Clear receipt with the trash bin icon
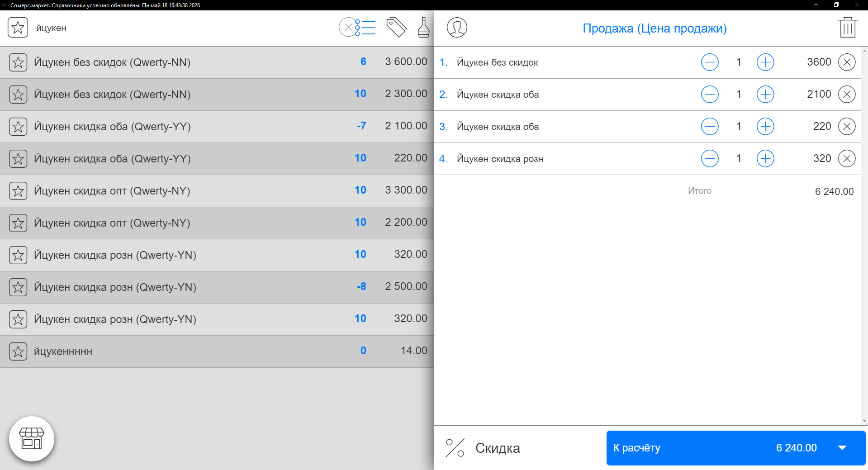 click(x=847, y=28)
